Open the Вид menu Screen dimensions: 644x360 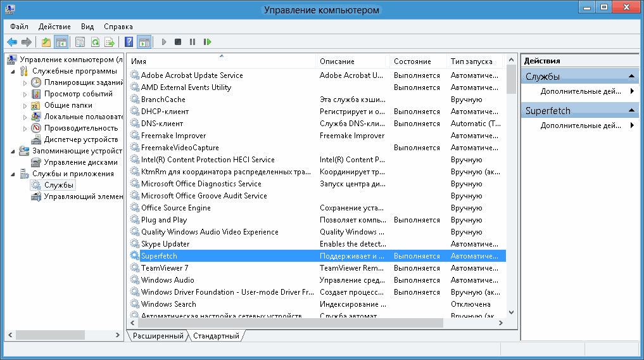click(87, 26)
